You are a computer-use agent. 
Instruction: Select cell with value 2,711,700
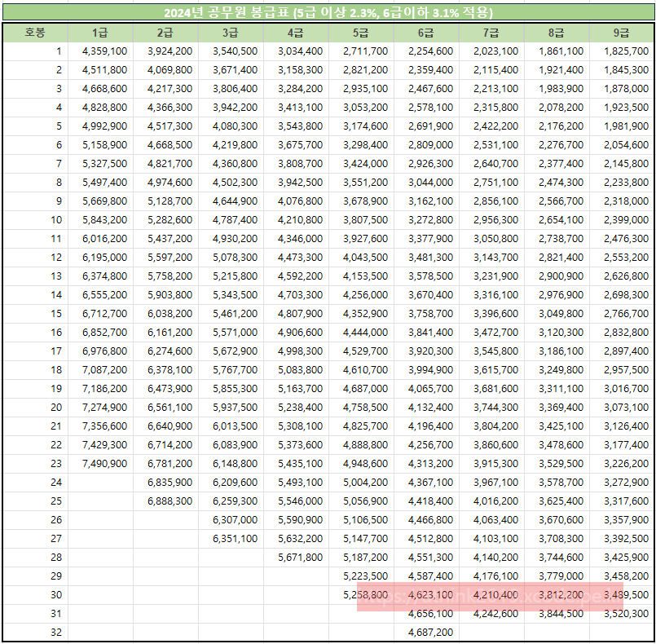click(x=361, y=51)
